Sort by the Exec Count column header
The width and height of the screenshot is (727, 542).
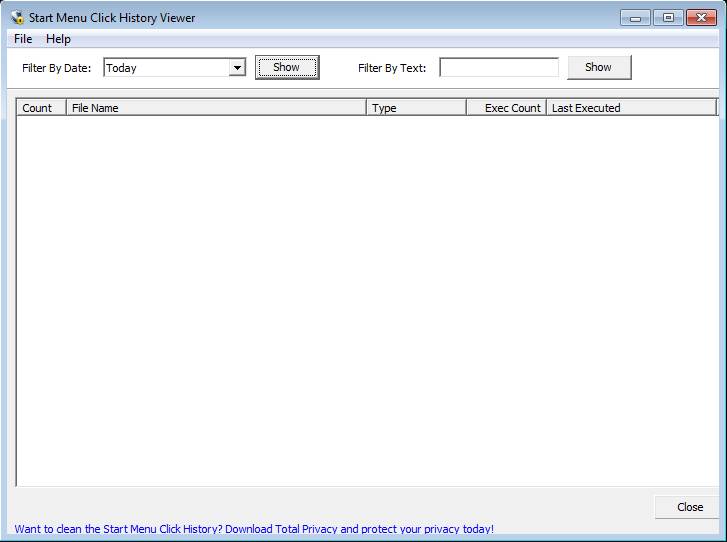(x=506, y=108)
